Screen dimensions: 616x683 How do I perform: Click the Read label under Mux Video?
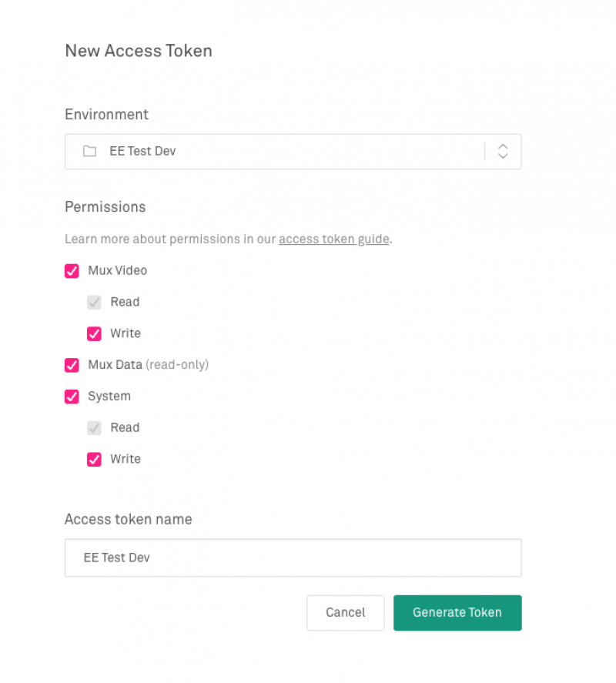(125, 302)
